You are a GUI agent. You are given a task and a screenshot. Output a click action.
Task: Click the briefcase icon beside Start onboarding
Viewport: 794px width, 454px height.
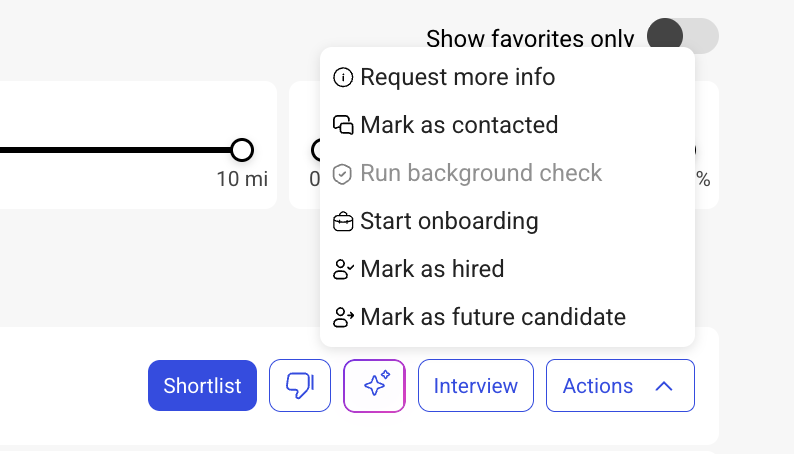pos(343,222)
